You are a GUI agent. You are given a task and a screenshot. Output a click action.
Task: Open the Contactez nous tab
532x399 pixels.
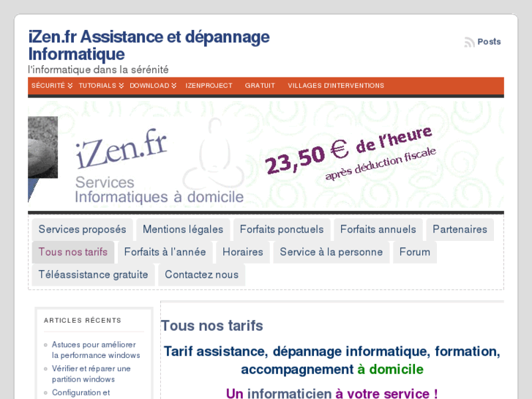[201, 275]
